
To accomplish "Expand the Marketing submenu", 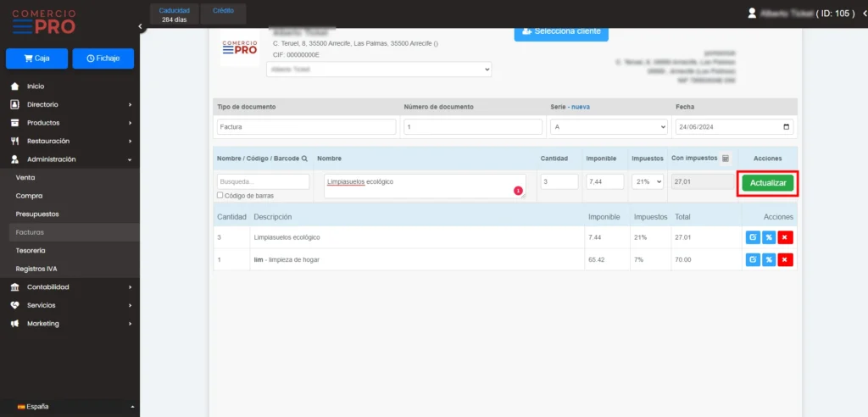I will (x=130, y=324).
